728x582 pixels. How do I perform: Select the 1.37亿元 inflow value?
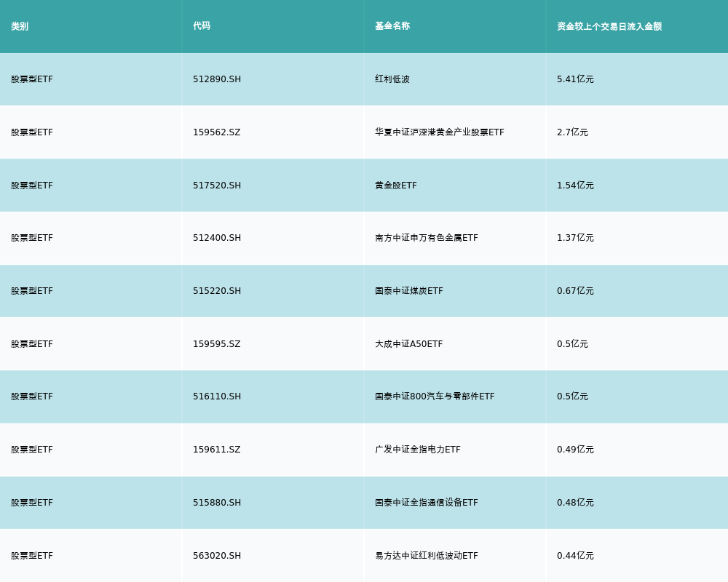pyautogui.click(x=575, y=238)
